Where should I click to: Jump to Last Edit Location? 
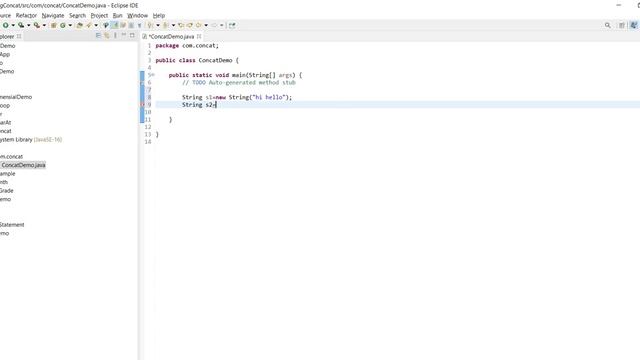181,25
